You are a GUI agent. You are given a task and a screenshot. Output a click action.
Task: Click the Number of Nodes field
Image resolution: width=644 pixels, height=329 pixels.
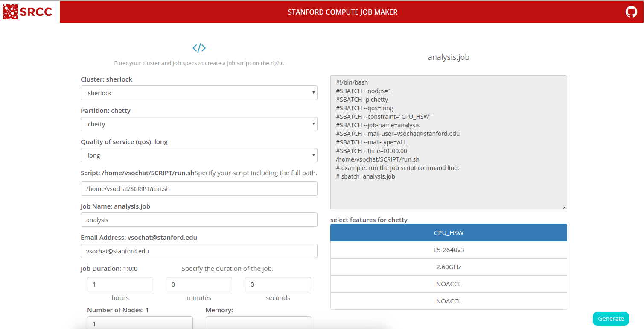(x=140, y=323)
